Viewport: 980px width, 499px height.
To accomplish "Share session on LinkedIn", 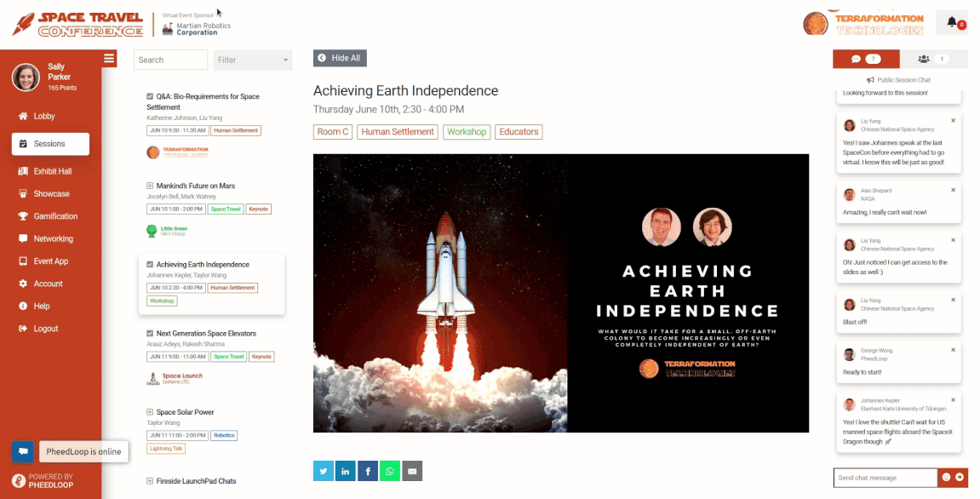I will [x=346, y=471].
